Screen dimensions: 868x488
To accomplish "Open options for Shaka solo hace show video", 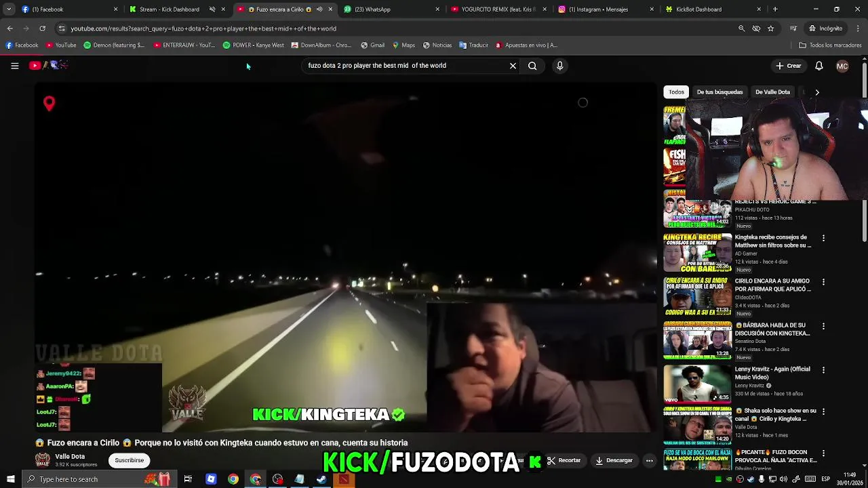I will [x=823, y=411].
